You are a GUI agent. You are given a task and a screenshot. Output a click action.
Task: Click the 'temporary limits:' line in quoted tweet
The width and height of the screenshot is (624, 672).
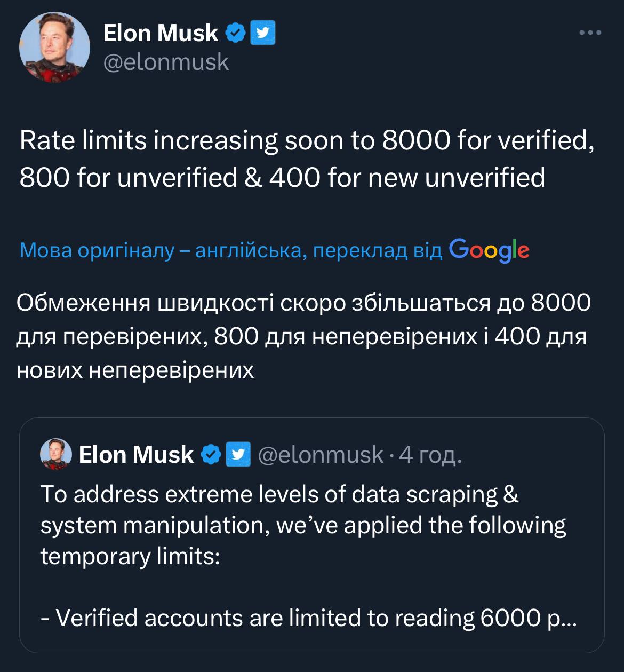[131, 556]
